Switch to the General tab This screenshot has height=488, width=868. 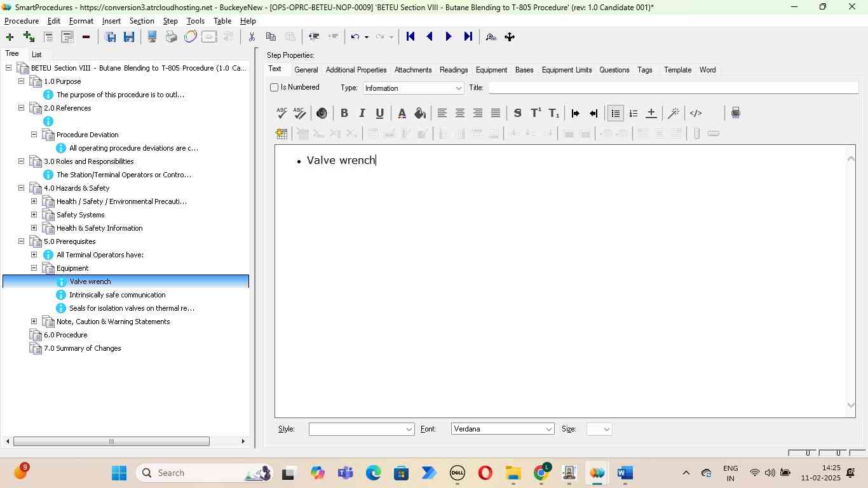(306, 70)
